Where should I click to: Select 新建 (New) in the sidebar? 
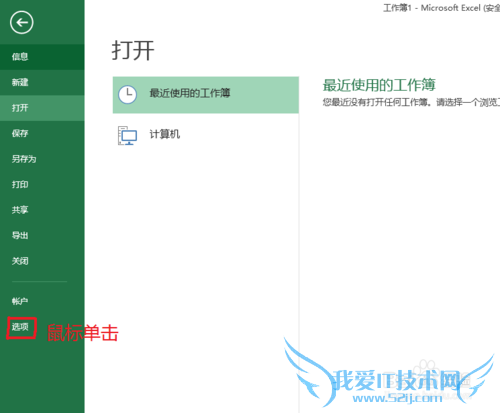(x=42, y=82)
